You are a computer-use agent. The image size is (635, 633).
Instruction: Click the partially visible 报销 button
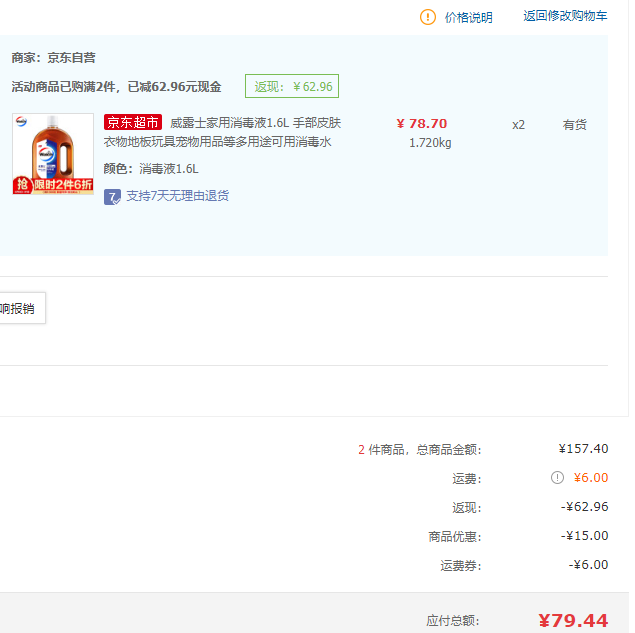22,308
